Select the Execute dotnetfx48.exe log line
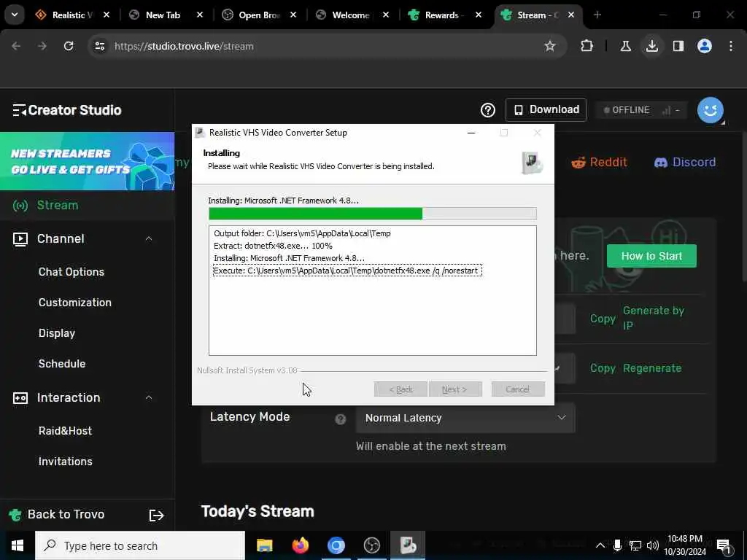This screenshot has height=560, width=747. [x=347, y=271]
